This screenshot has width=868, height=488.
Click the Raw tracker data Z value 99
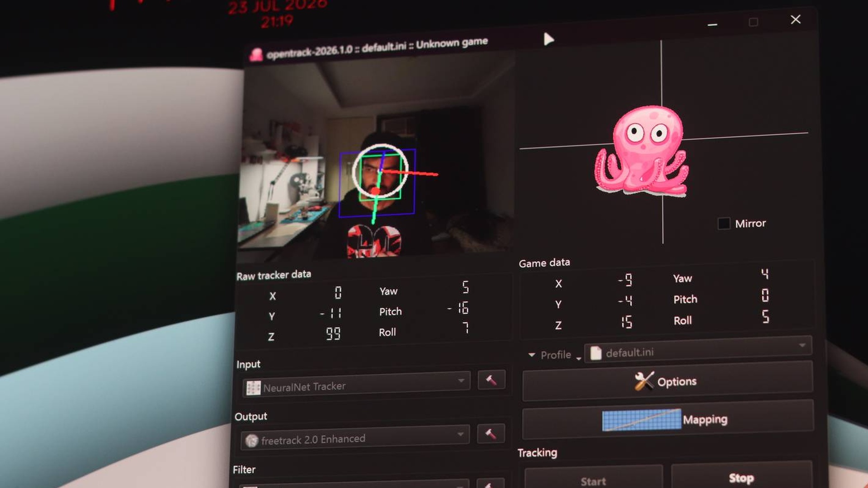pos(333,334)
